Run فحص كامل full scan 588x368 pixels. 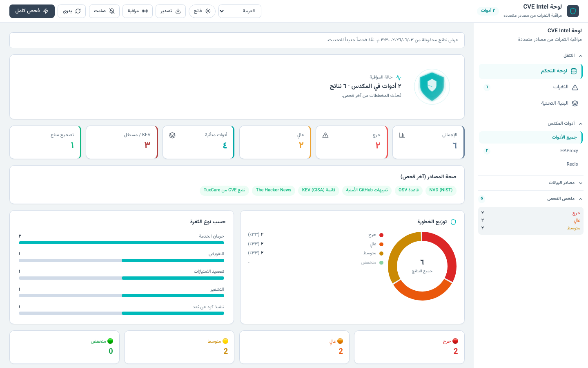[32, 11]
